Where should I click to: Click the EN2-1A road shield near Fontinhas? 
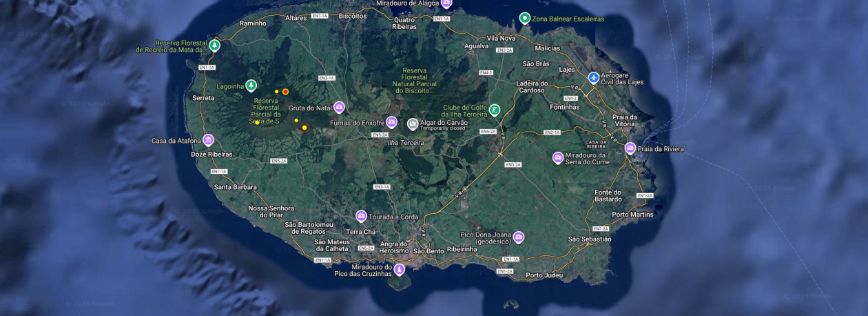coord(552,132)
